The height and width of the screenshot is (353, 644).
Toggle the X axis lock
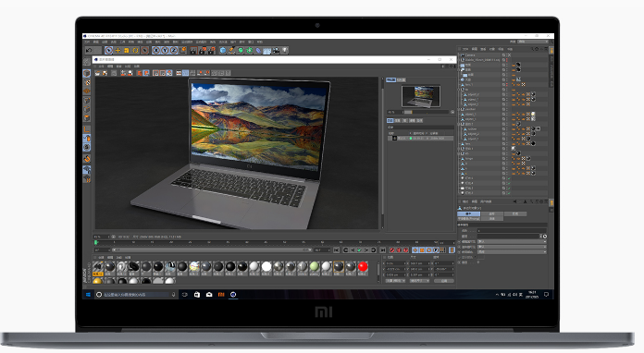coord(156,51)
